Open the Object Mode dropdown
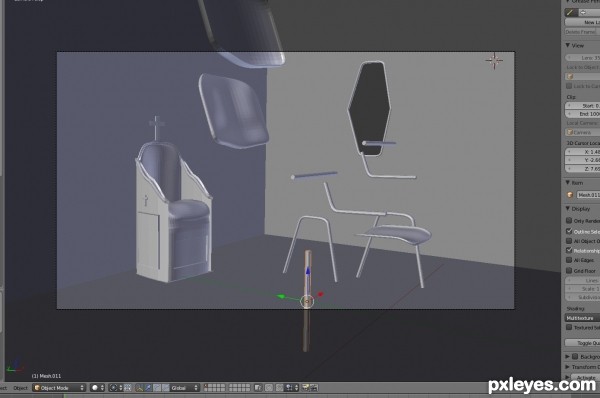This screenshot has height=398, width=600. tap(59, 388)
